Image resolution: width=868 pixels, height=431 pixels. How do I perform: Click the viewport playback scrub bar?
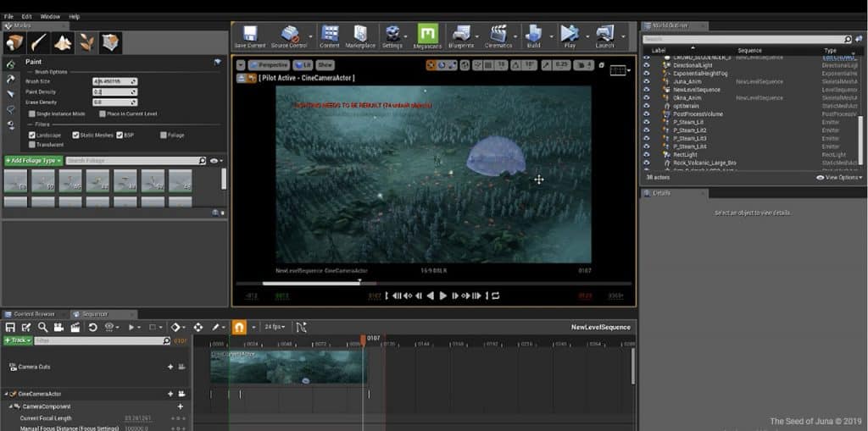click(x=433, y=284)
